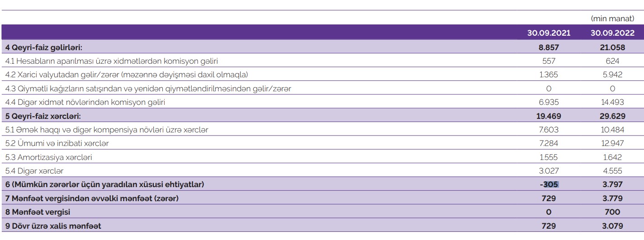Screen dimensions: 644x240
Task: Click the highlighted -305 value
Action: (x=550, y=184)
